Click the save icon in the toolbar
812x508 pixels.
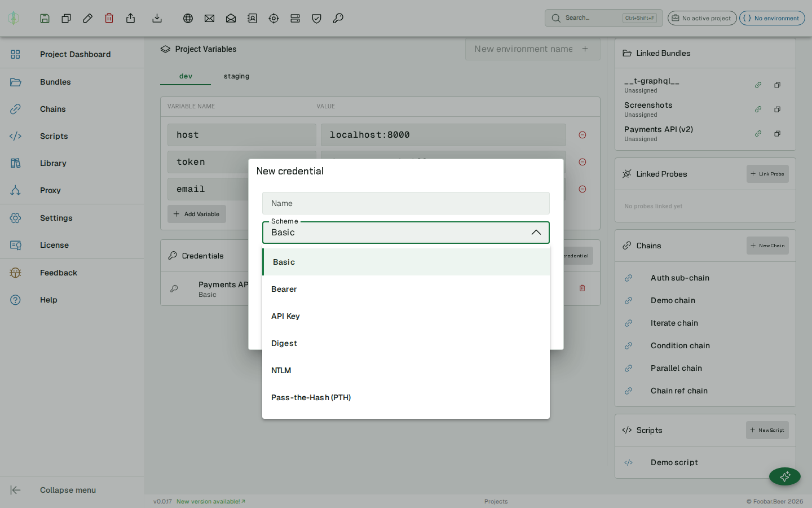[45, 18]
